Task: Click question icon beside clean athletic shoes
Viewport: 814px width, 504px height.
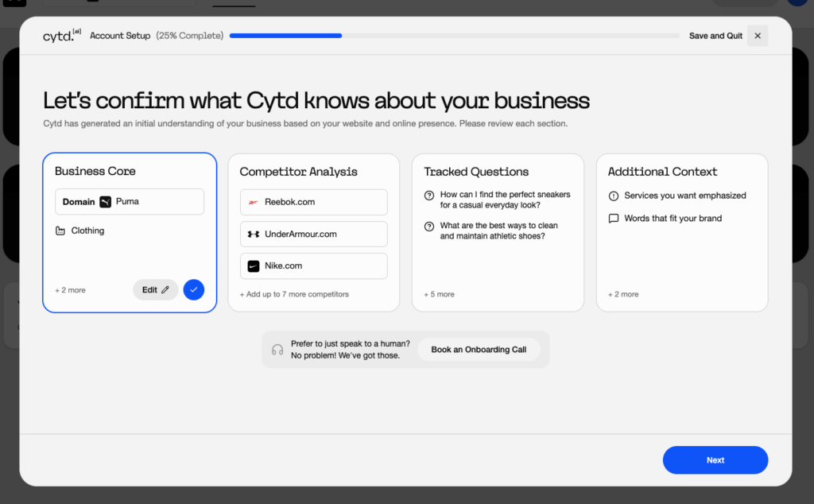Action: click(x=429, y=227)
